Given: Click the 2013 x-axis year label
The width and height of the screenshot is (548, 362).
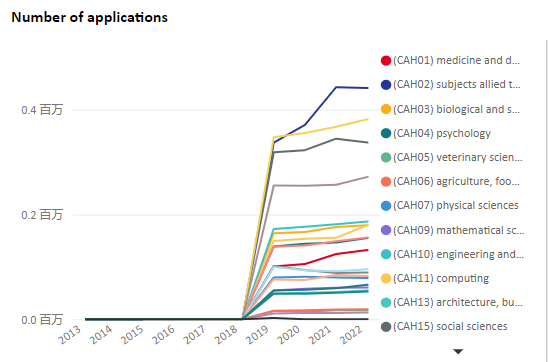Looking at the screenshot, I should point(70,334).
